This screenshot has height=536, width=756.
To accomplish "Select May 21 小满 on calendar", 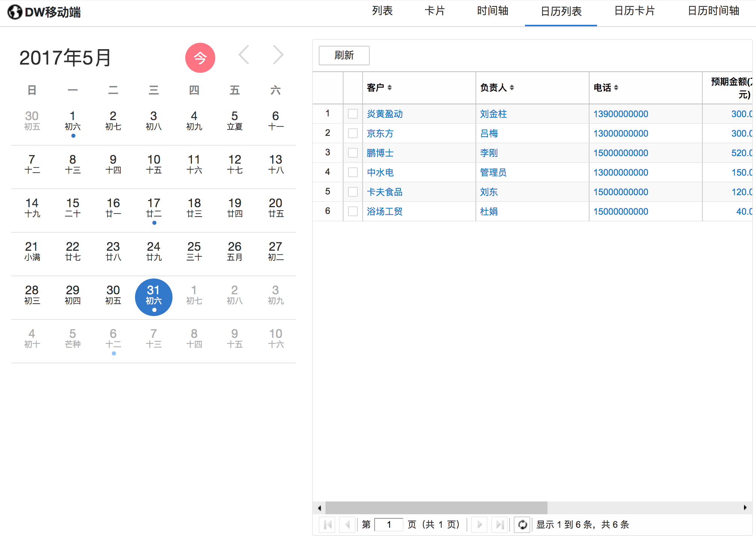I will click(x=32, y=251).
